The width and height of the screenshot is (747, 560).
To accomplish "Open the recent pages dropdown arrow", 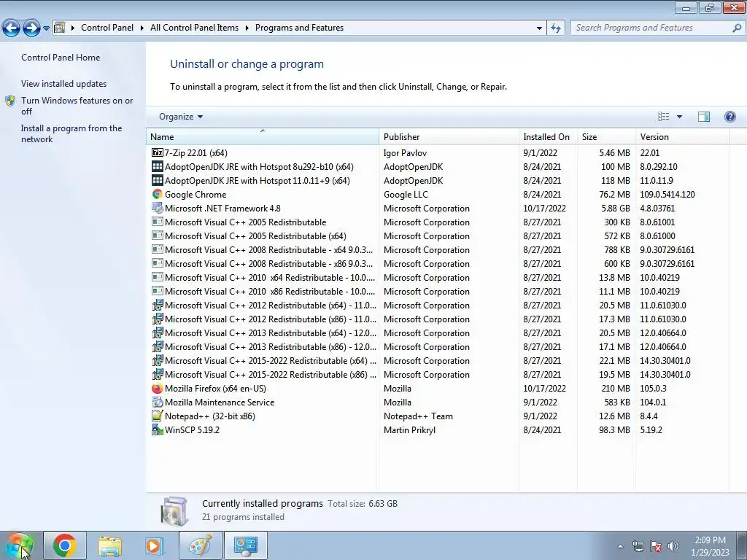I will point(46,28).
